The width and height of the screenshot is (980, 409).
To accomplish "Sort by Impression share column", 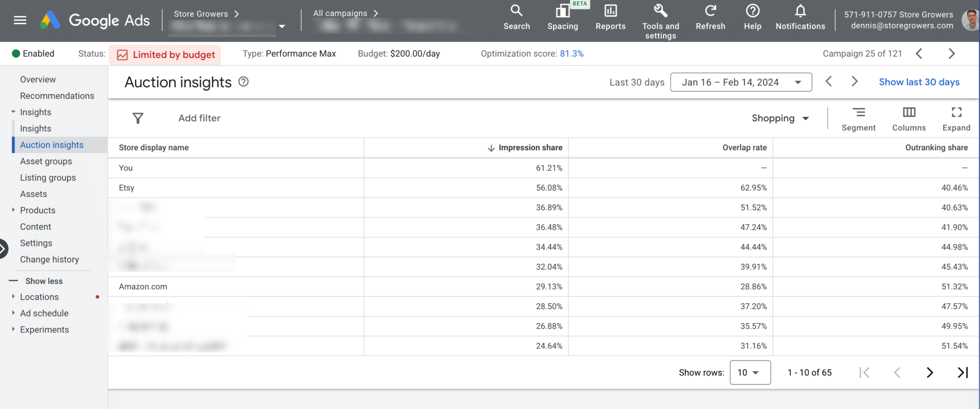I will tap(530, 148).
